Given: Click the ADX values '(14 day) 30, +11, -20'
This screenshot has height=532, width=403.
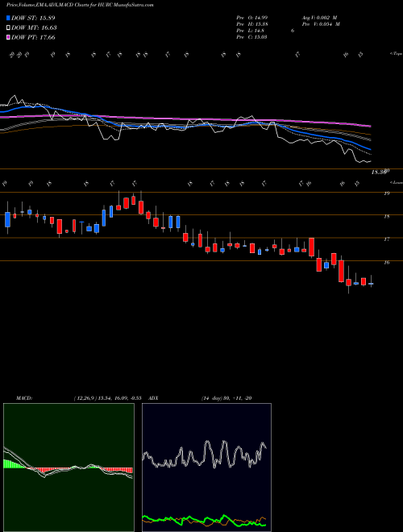Looking at the screenshot, I should (x=226, y=398).
